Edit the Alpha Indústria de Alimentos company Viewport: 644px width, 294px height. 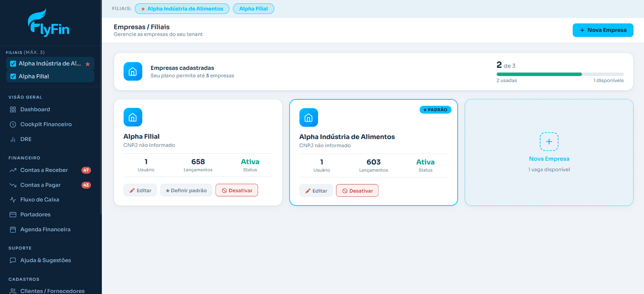[316, 191]
